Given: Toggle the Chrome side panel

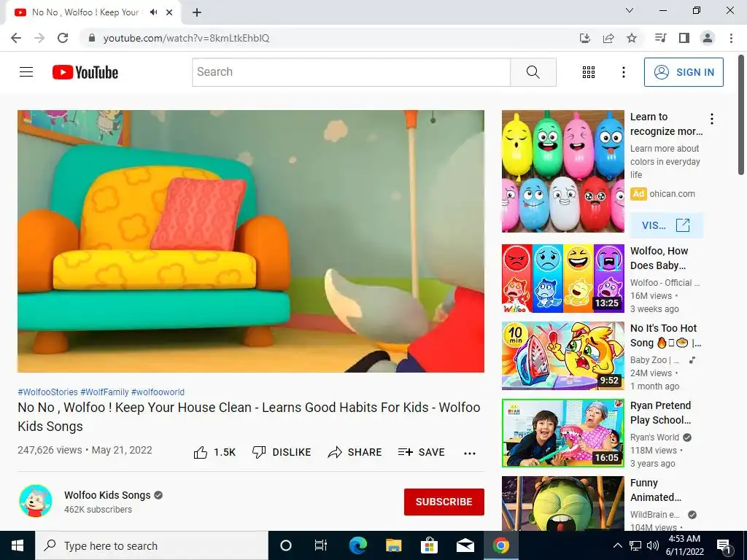Looking at the screenshot, I should click(x=684, y=38).
